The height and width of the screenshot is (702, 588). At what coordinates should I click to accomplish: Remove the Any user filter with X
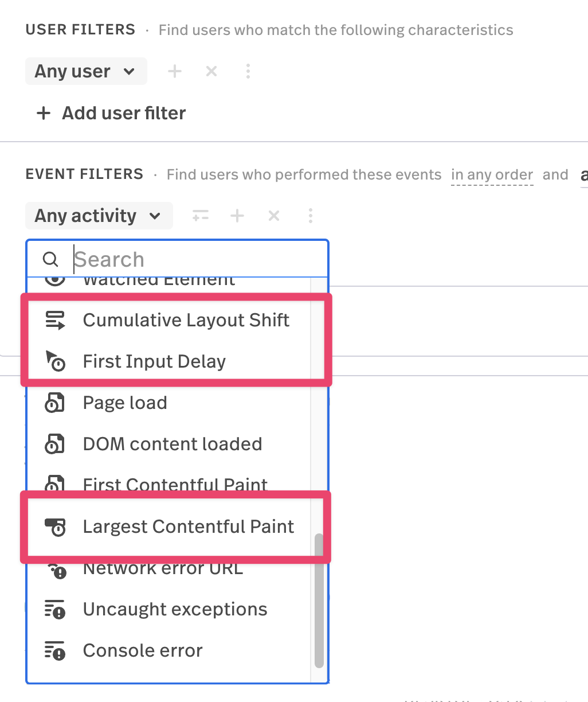(x=211, y=71)
